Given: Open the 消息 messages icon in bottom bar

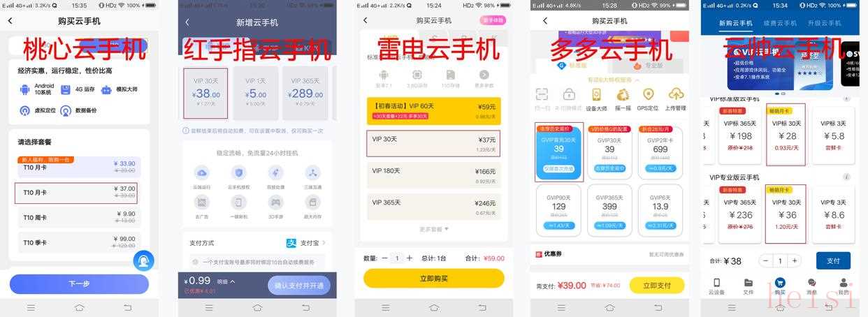Looking at the screenshot, I should 811,283.
